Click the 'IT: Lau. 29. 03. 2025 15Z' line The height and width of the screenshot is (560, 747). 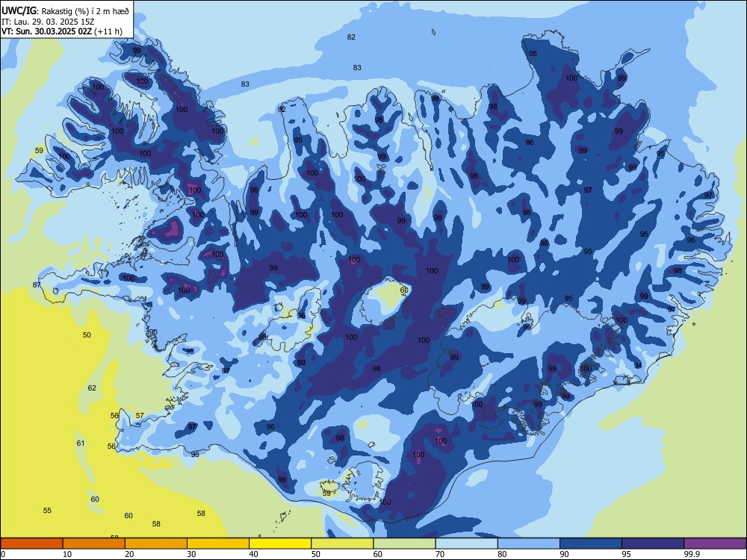point(48,22)
